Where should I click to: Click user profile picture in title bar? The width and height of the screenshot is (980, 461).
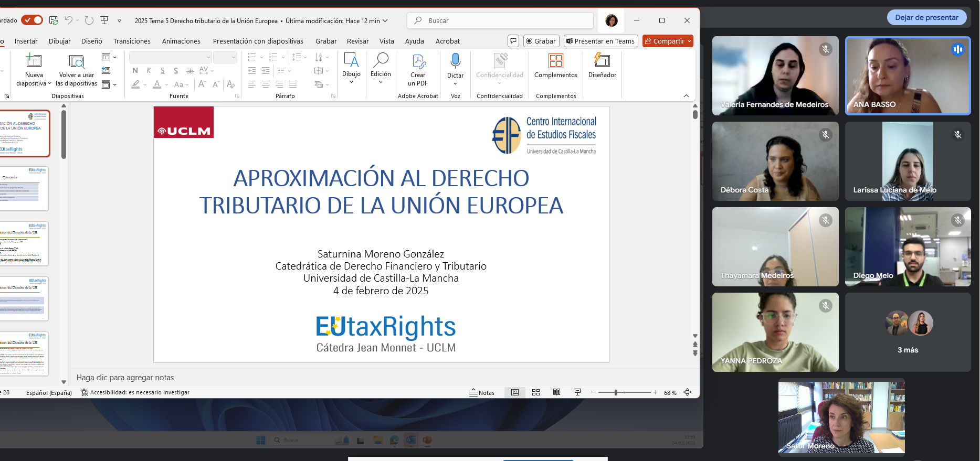coord(612,20)
